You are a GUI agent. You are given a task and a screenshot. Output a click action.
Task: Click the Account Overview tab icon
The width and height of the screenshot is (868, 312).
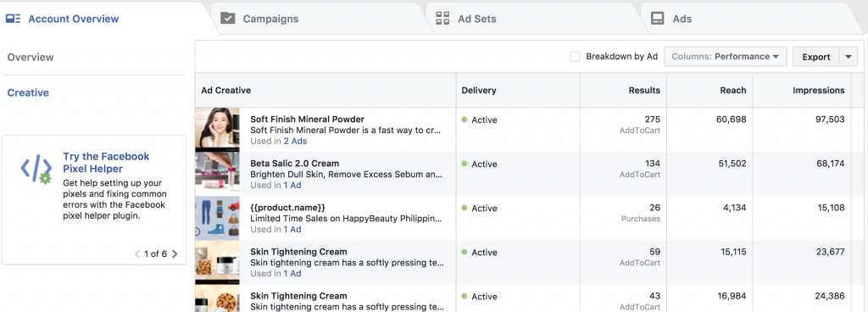pyautogui.click(x=13, y=19)
